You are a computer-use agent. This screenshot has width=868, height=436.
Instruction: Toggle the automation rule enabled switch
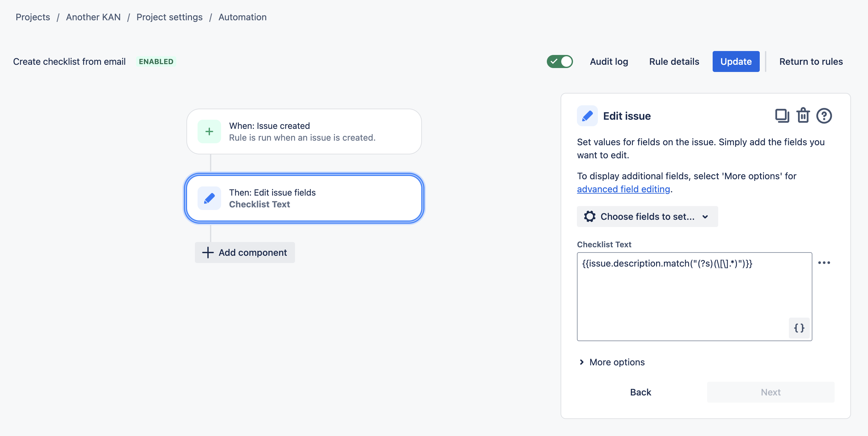pyautogui.click(x=560, y=61)
